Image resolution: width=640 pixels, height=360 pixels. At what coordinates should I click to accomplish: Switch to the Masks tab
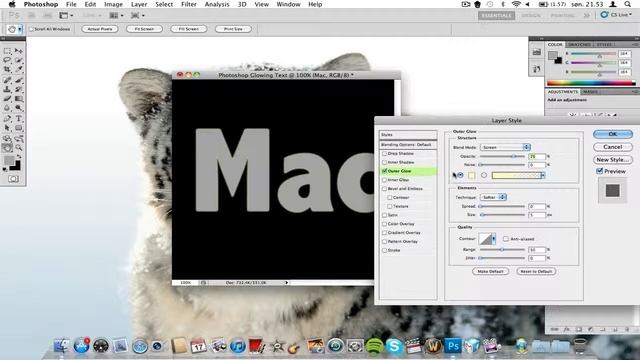point(590,92)
